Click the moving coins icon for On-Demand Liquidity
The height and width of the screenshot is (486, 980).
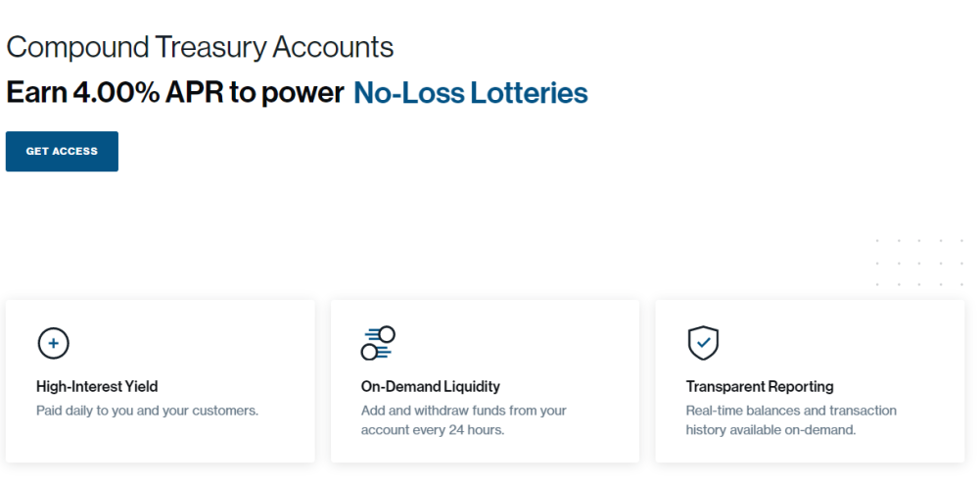point(378,343)
